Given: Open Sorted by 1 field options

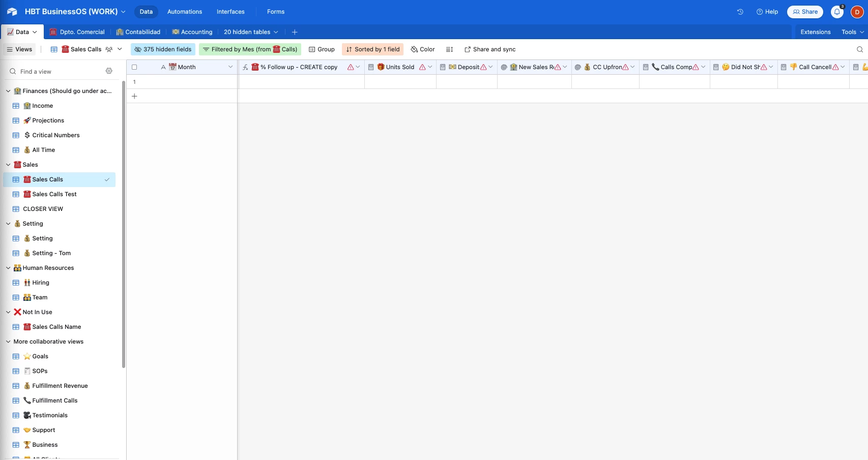Looking at the screenshot, I should click(x=372, y=49).
